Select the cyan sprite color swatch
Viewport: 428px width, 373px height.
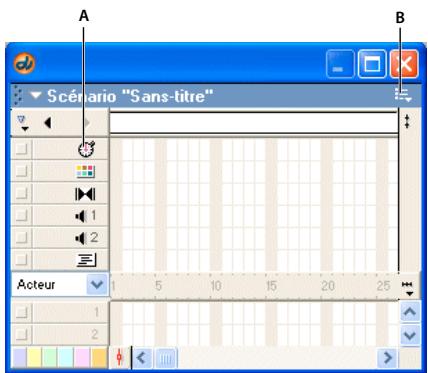[66, 357]
